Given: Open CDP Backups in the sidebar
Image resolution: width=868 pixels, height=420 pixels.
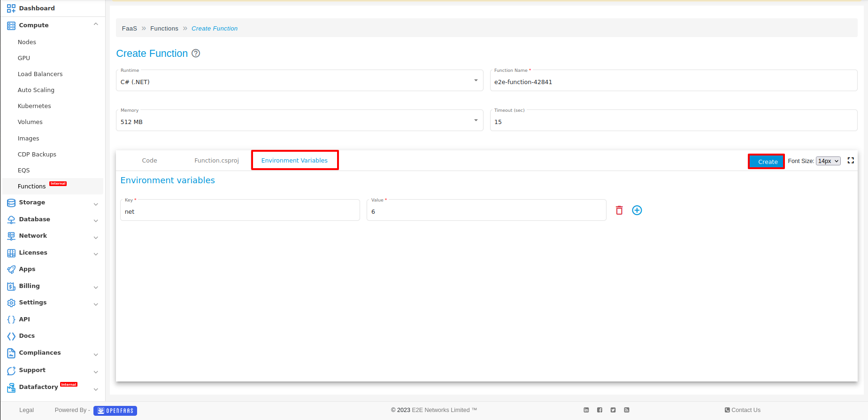Looking at the screenshot, I should point(37,155).
